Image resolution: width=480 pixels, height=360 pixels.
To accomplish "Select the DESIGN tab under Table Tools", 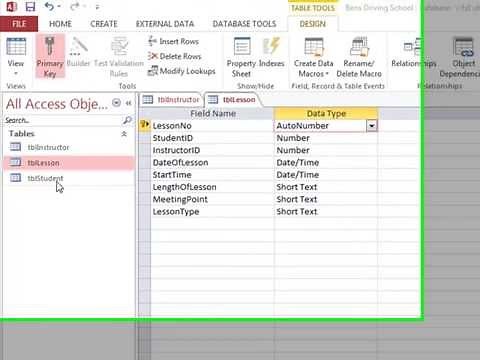I will [x=312, y=24].
